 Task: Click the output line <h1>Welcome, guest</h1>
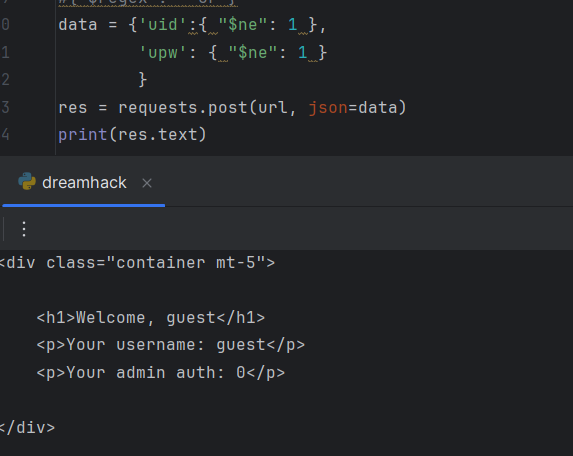click(x=151, y=318)
